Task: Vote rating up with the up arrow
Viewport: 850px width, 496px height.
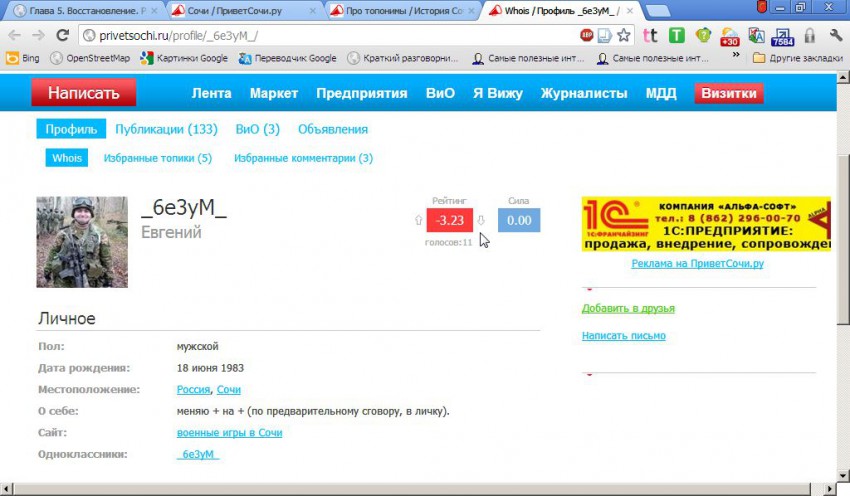Action: click(x=418, y=221)
